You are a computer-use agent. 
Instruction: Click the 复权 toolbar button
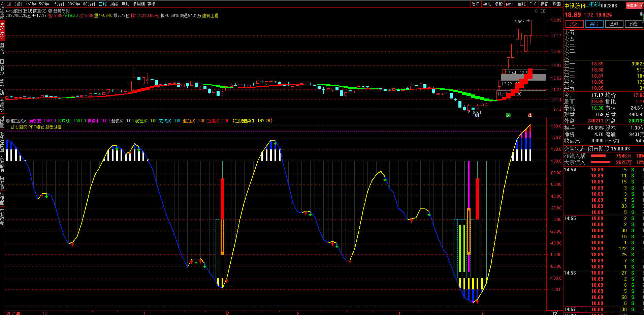[476, 4]
